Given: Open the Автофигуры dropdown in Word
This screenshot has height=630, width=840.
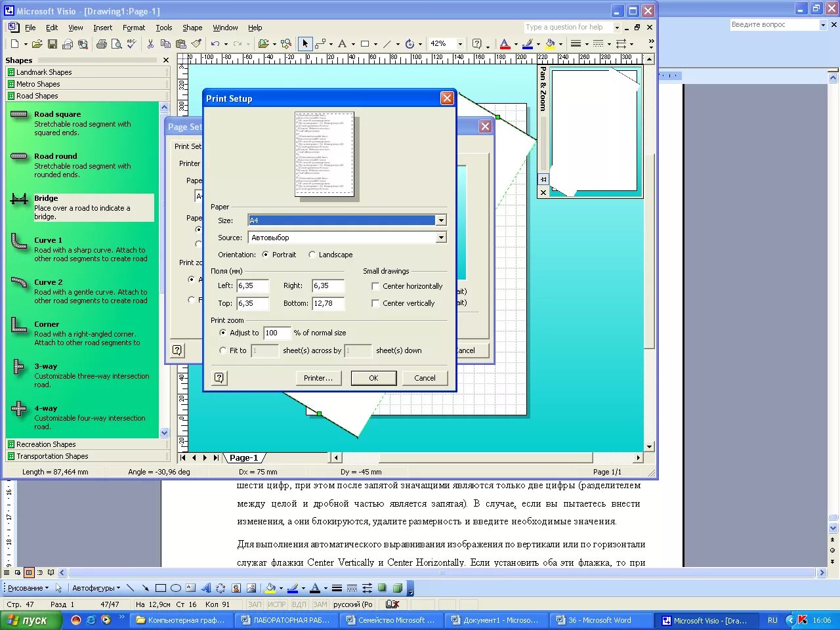Looking at the screenshot, I should pos(96,588).
